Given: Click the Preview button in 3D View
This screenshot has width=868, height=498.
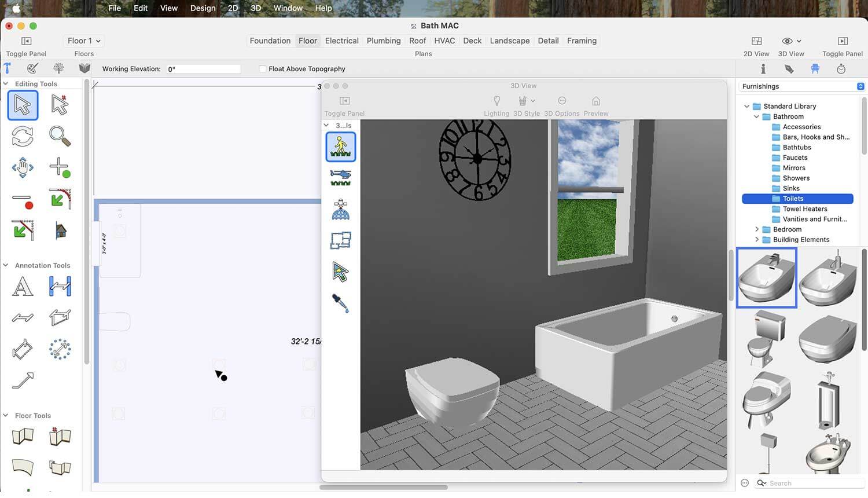Looking at the screenshot, I should click(x=595, y=101).
